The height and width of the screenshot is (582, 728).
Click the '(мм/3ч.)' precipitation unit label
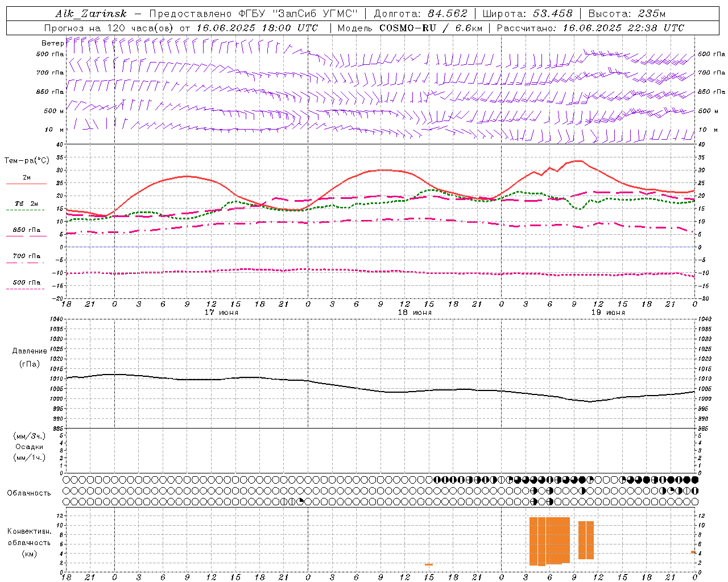pos(30,436)
